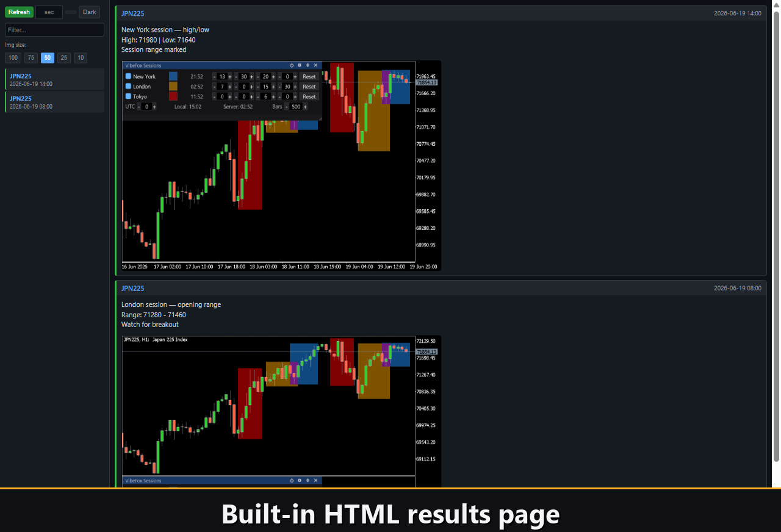Toggle the Tokyo session checkbox
Viewport: 781px width, 532px height.
[x=128, y=96]
